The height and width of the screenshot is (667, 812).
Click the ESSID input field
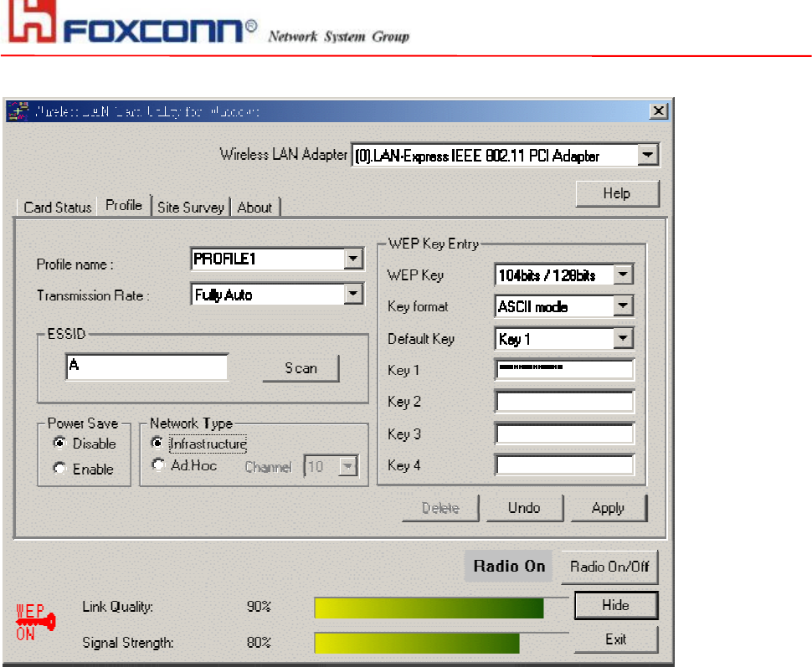click(x=146, y=367)
